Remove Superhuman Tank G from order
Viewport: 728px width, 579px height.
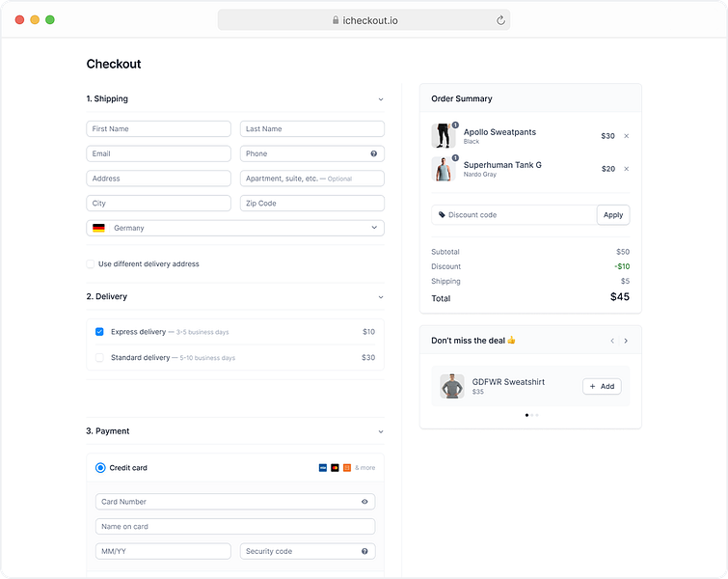627,169
